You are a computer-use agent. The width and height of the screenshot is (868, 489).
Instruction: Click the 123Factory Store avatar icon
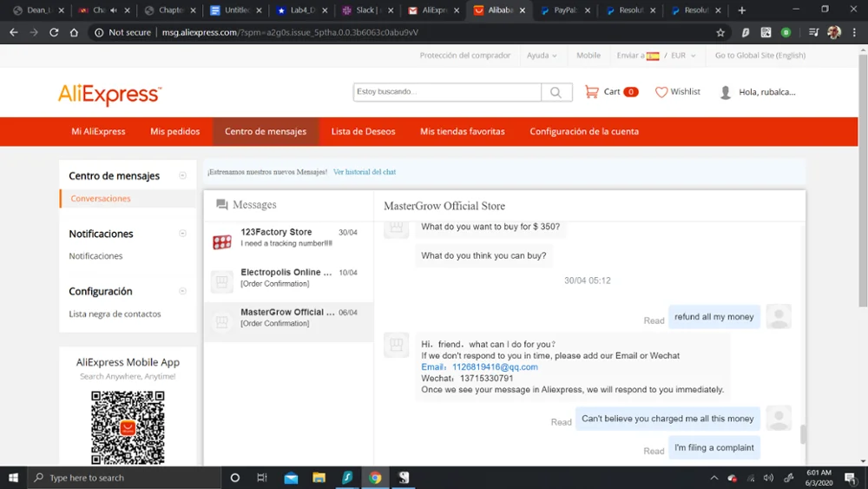click(x=222, y=241)
